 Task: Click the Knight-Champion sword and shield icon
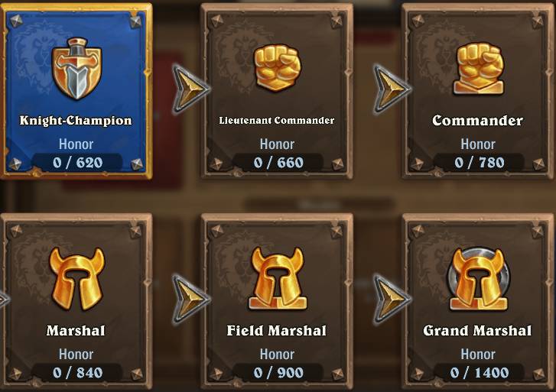click(x=76, y=68)
